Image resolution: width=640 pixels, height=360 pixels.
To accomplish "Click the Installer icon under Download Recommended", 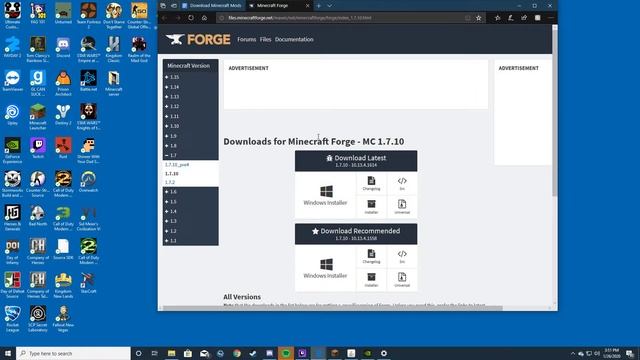I will coord(371,280).
